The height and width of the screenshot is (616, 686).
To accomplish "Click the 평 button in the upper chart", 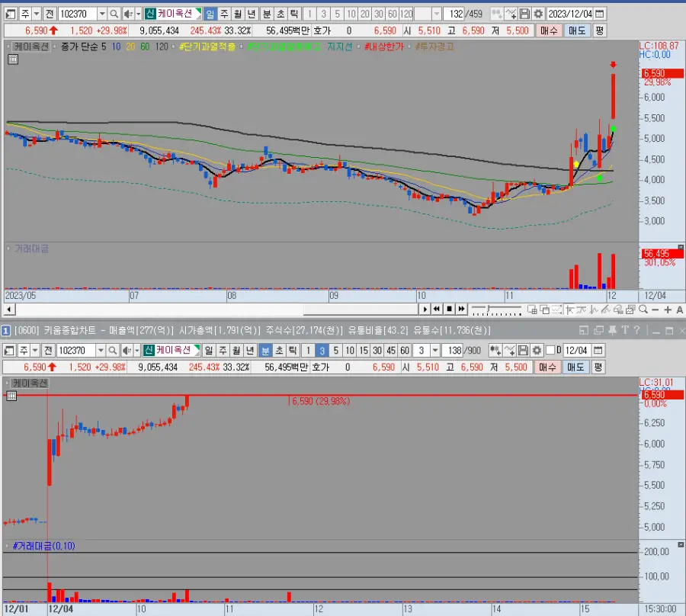I will tap(599, 30).
